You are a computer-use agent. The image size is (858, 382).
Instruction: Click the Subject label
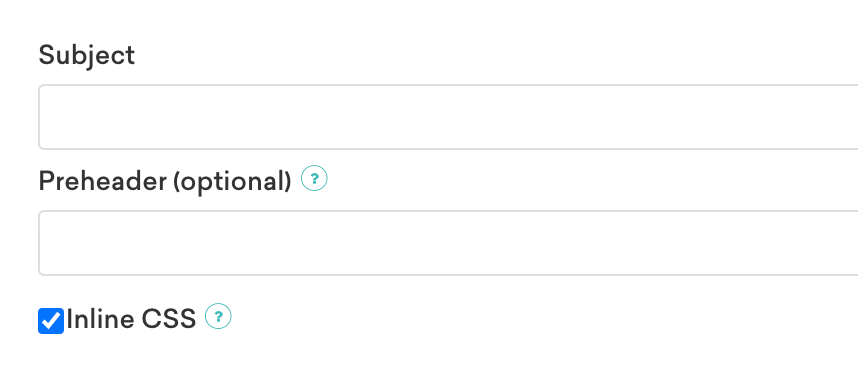point(86,56)
